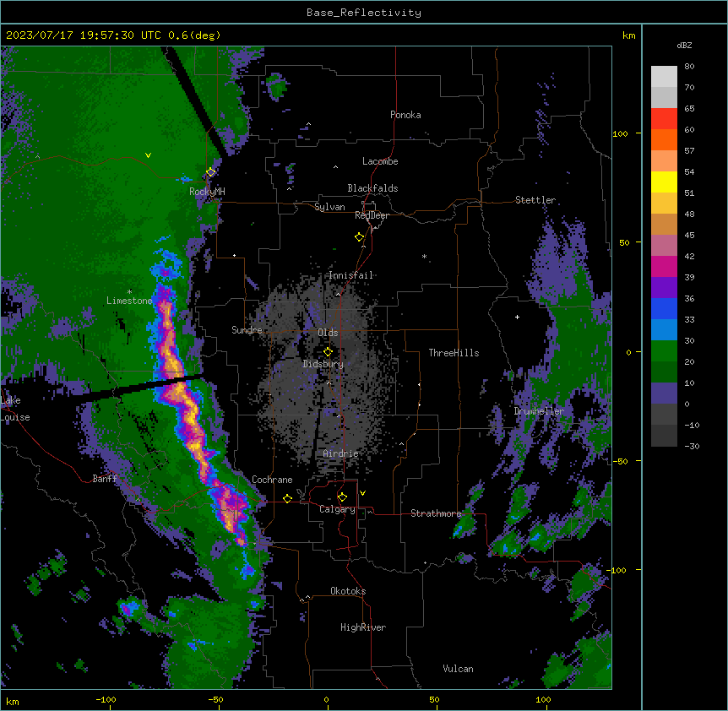
Task: Click the magenta 39-42 dBZ legend band
Action: (x=664, y=266)
